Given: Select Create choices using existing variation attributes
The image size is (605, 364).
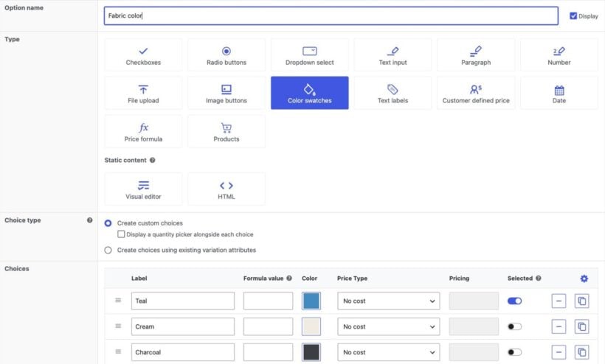Looking at the screenshot, I should click(108, 250).
